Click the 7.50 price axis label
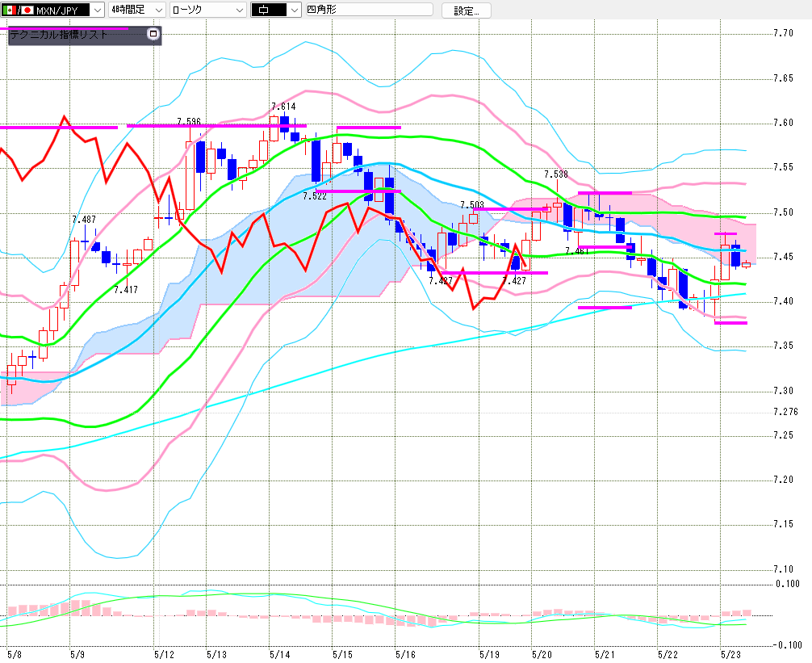Viewport: 812px width, 663px height. (x=783, y=212)
